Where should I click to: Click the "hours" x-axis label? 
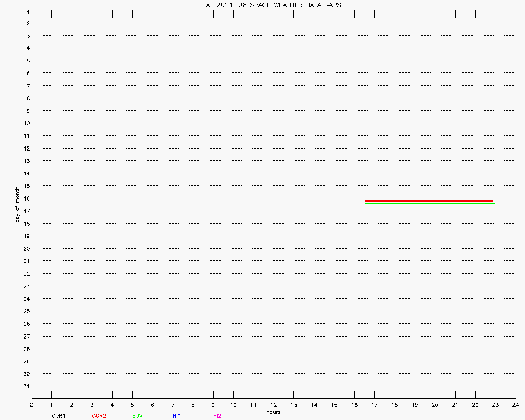click(273, 412)
